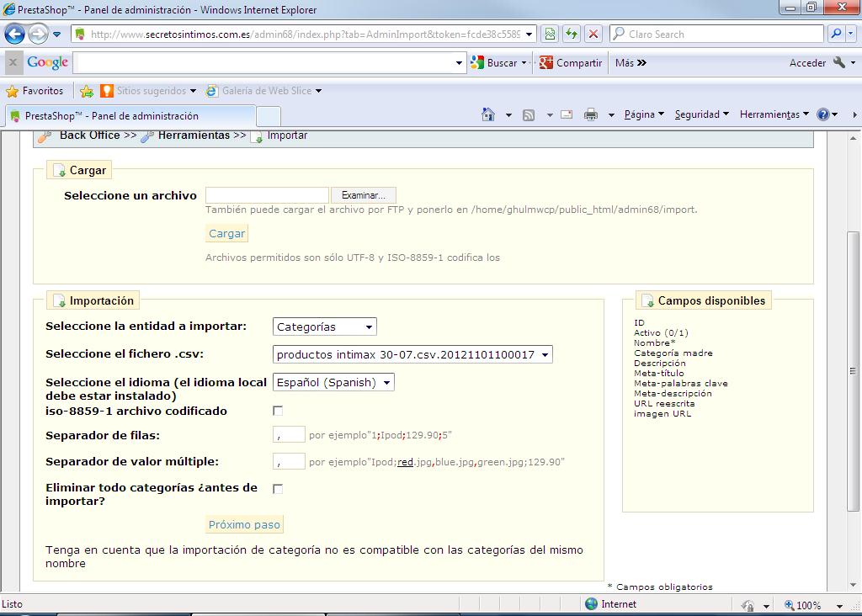The image size is (862, 616).
Task: Toggle Eliminar todo categorías checkbox
Action: coord(278,489)
